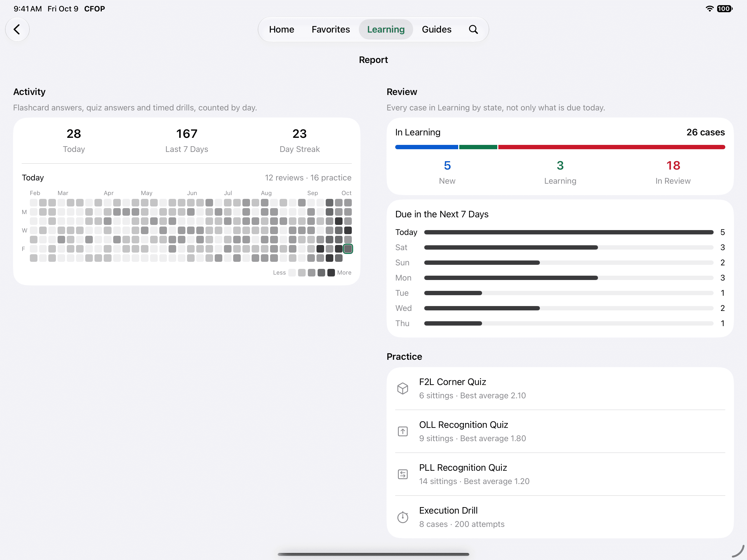Tap the 'Activity' section heading
The width and height of the screenshot is (747, 560).
(29, 92)
